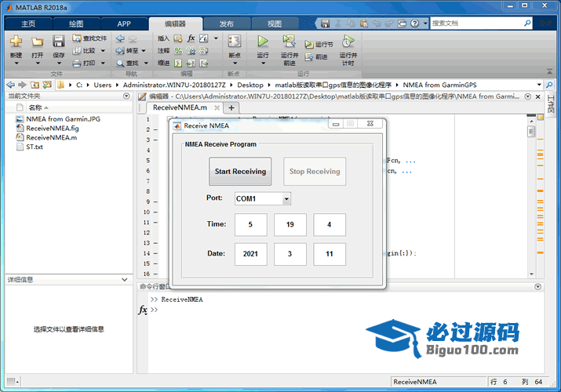Click the Open folder icon
The height and width of the screenshot is (392, 561).
point(37,42)
